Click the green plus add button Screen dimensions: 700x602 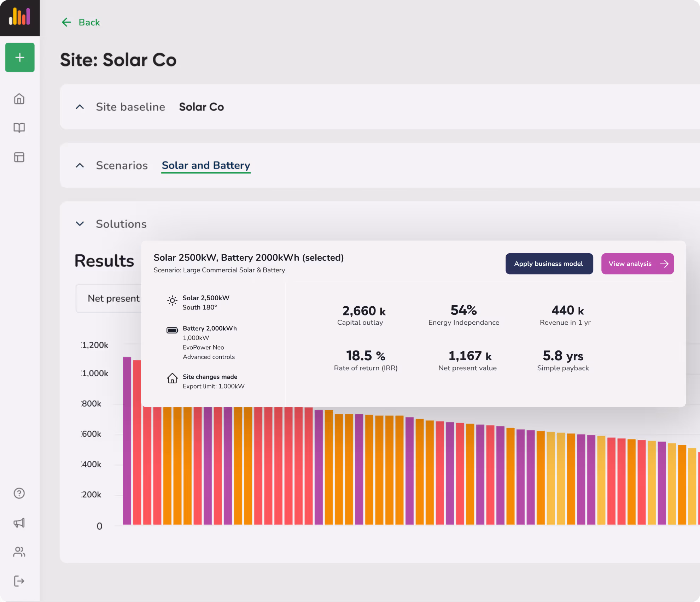click(x=20, y=58)
